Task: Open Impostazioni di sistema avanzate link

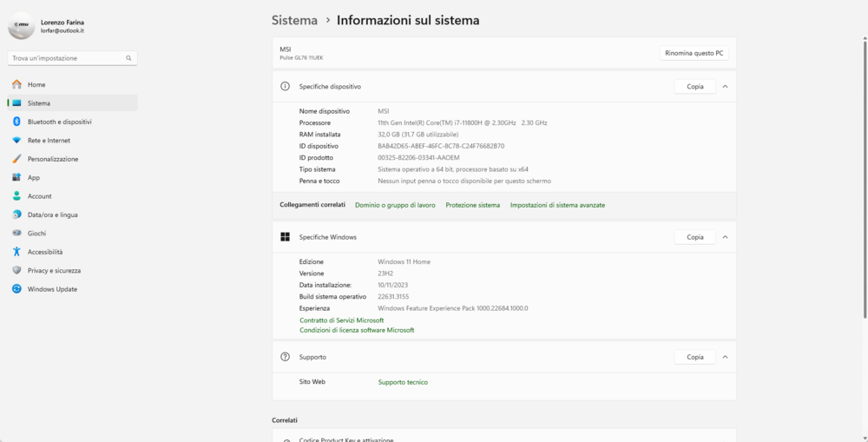Action: click(557, 205)
